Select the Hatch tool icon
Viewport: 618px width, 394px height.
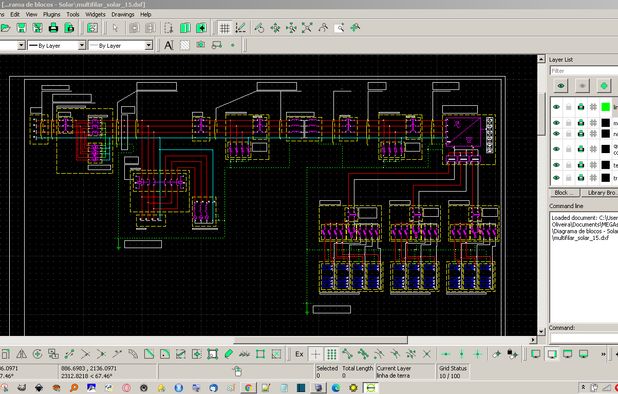click(184, 45)
